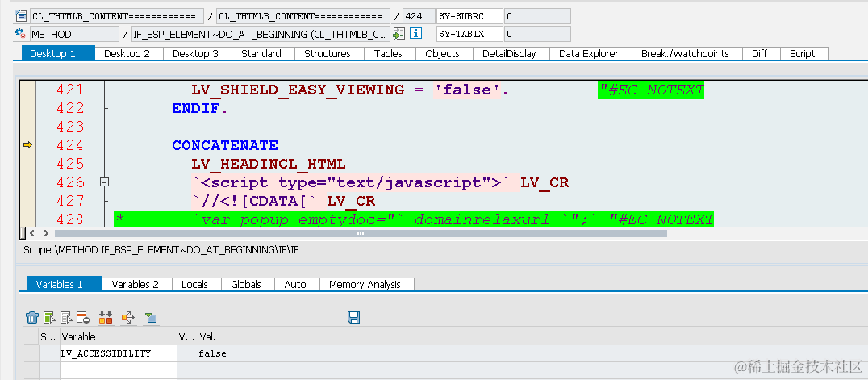Click left scroll arrow of code editor
Screen dimensions: 868x380
coord(32,233)
